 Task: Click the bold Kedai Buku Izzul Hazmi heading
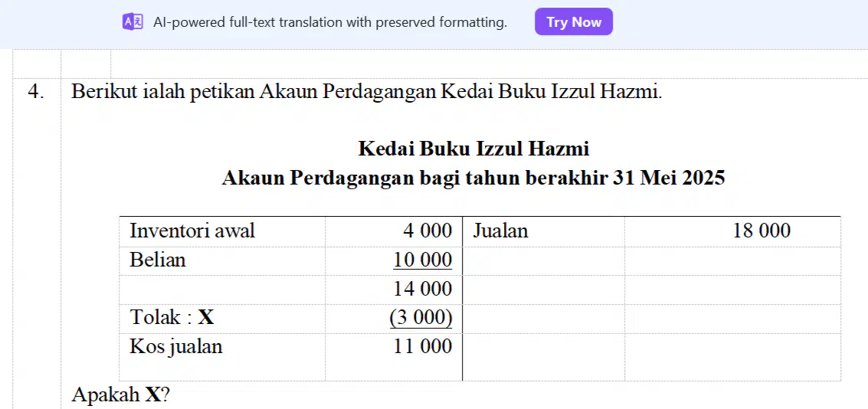click(474, 149)
